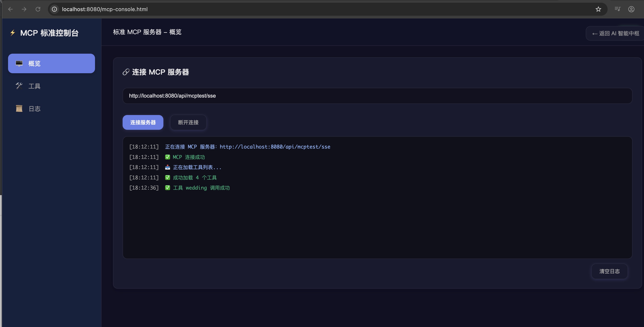
Task: Click the scroll icon beside 日志
Action: tap(19, 108)
